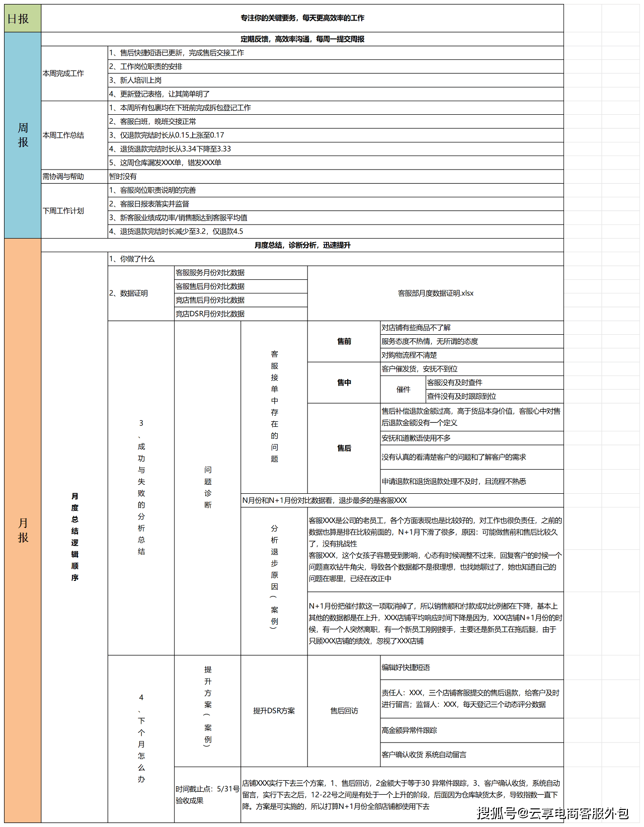Screen dimensions: 644x827
Task: Select vertical 提升方案（案例） cell
Action: click(x=208, y=711)
